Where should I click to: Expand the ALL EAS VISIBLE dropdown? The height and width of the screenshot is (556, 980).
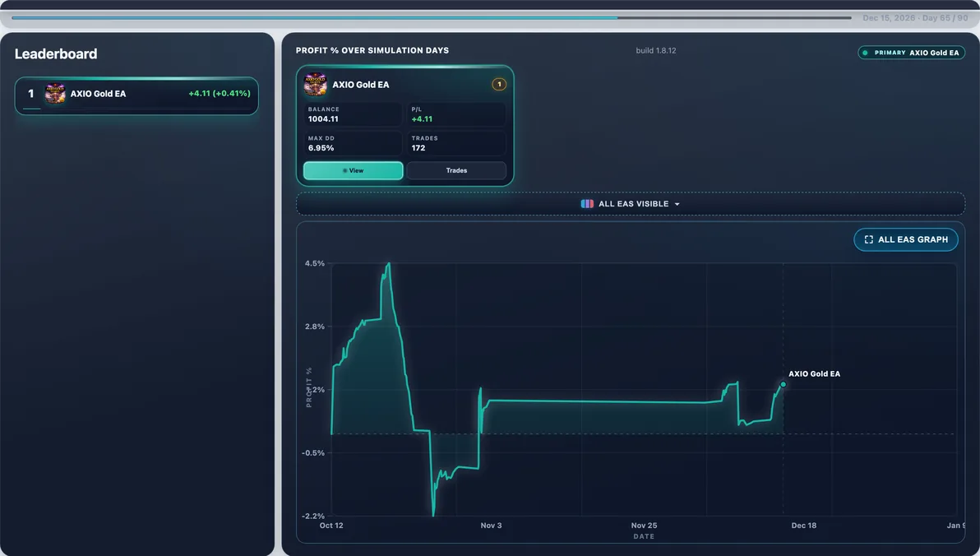(630, 204)
